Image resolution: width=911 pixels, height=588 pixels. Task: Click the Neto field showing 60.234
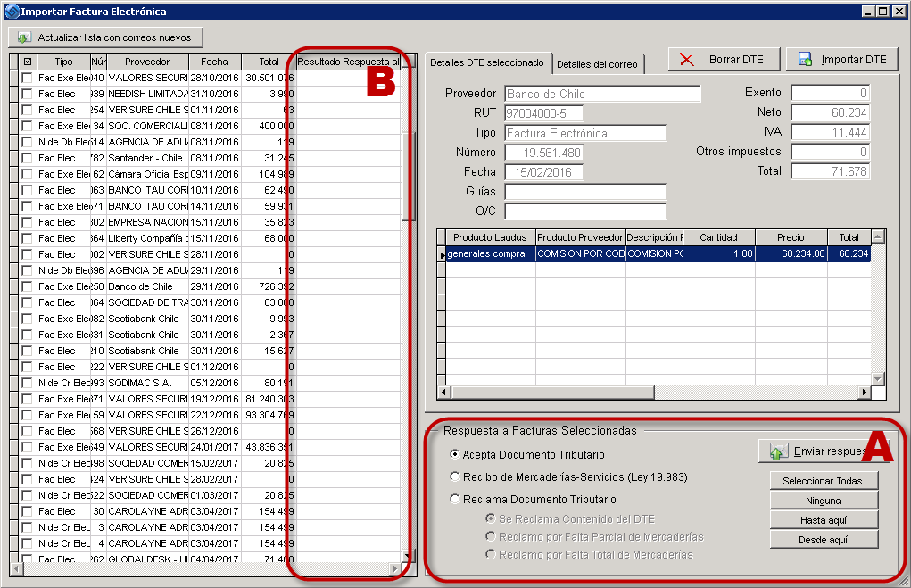[830, 112]
